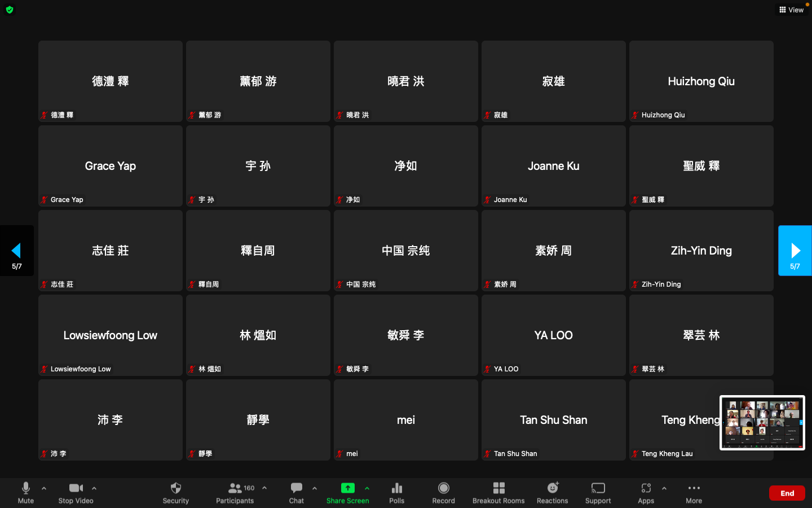The width and height of the screenshot is (812, 508).
Task: Start recording the meeting
Action: [443, 492]
